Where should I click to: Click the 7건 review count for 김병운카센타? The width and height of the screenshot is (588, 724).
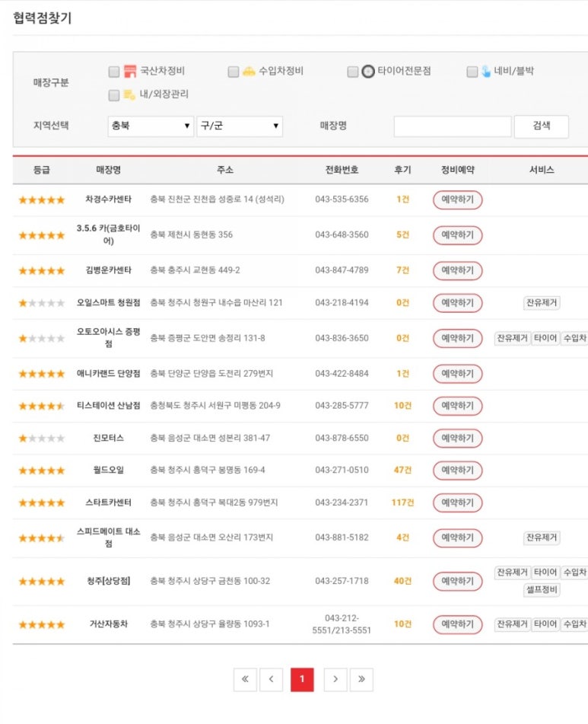click(x=402, y=270)
